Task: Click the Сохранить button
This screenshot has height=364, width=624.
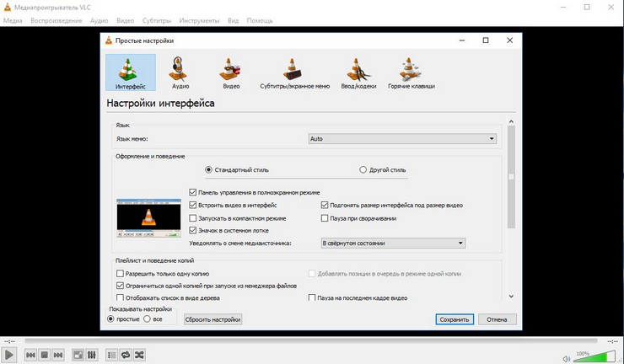Action: coord(454,319)
